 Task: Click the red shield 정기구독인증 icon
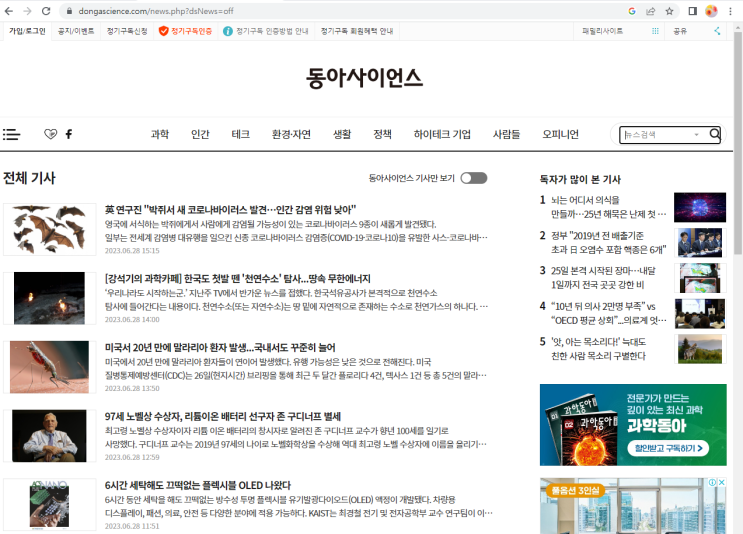[x=163, y=31]
